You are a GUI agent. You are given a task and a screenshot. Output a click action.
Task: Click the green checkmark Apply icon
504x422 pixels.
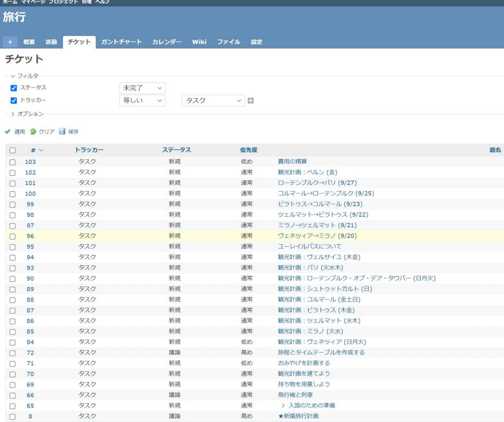[8, 131]
